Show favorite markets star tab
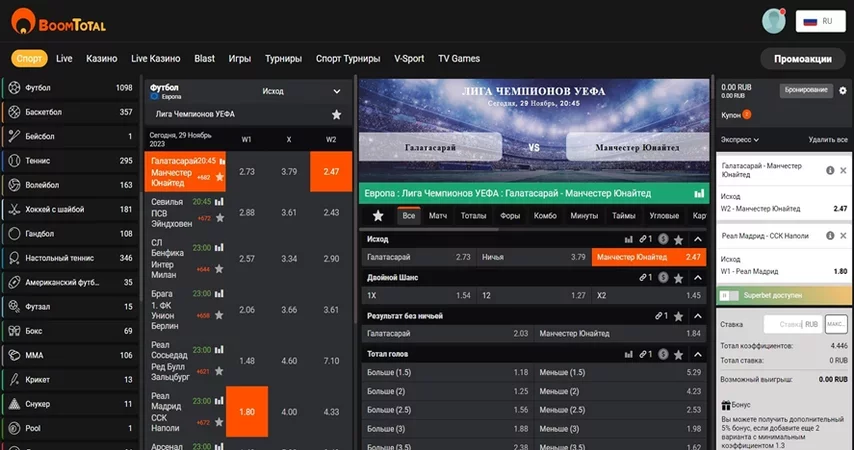854x450 pixels. [x=377, y=216]
